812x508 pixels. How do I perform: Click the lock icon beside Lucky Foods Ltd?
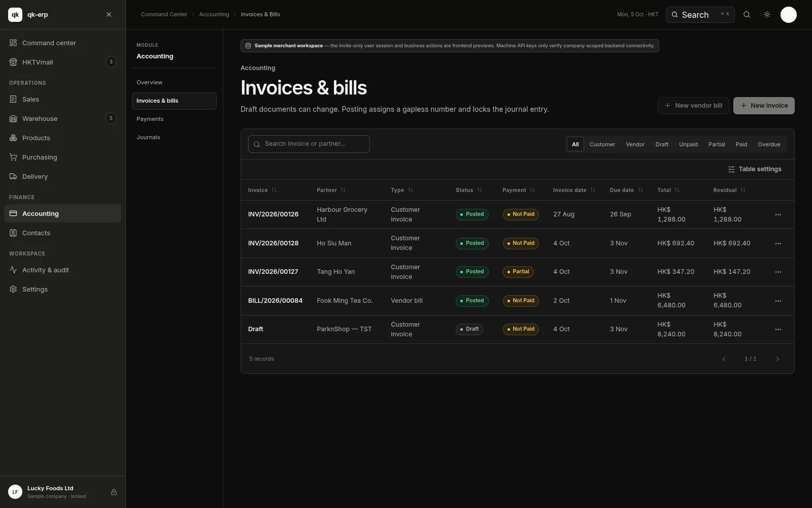[114, 492]
